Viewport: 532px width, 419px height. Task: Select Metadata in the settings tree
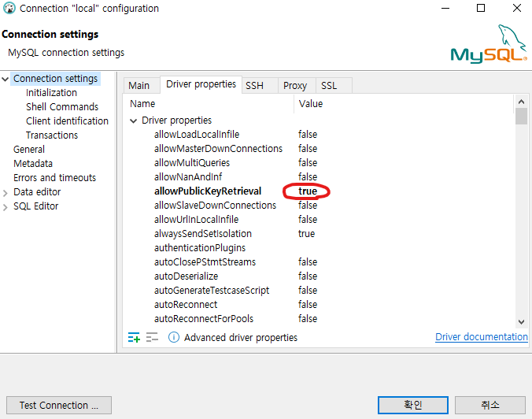coord(33,164)
